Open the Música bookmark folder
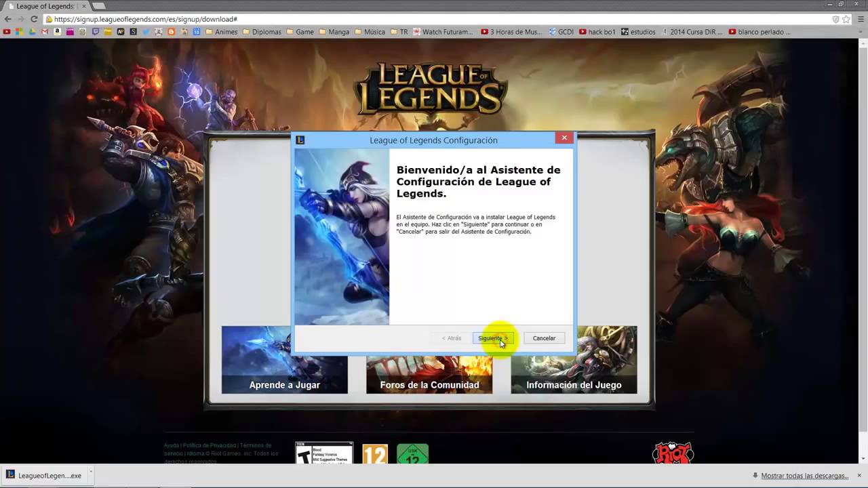The image size is (868, 488). coord(370,32)
